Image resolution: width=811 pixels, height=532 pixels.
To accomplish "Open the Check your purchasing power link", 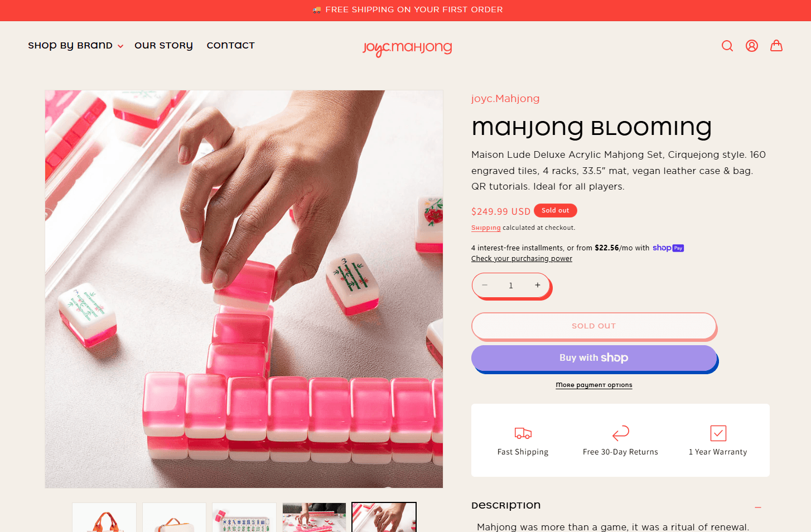I will click(x=522, y=259).
